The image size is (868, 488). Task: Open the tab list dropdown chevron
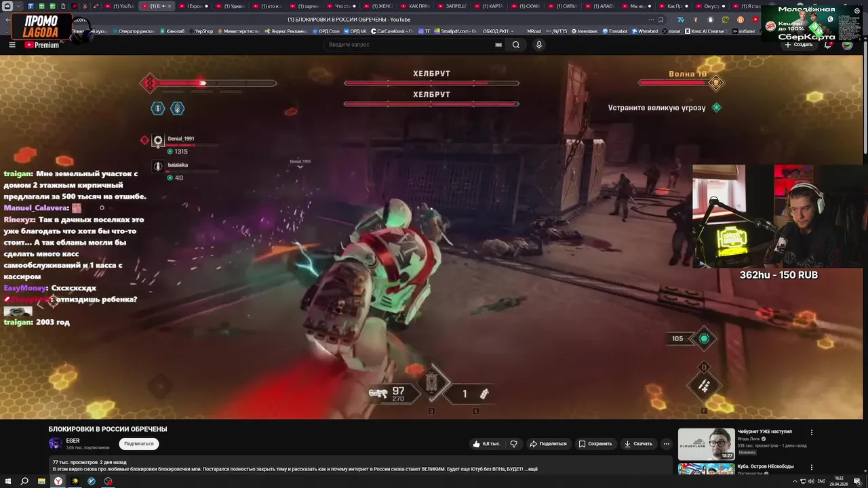19,6
